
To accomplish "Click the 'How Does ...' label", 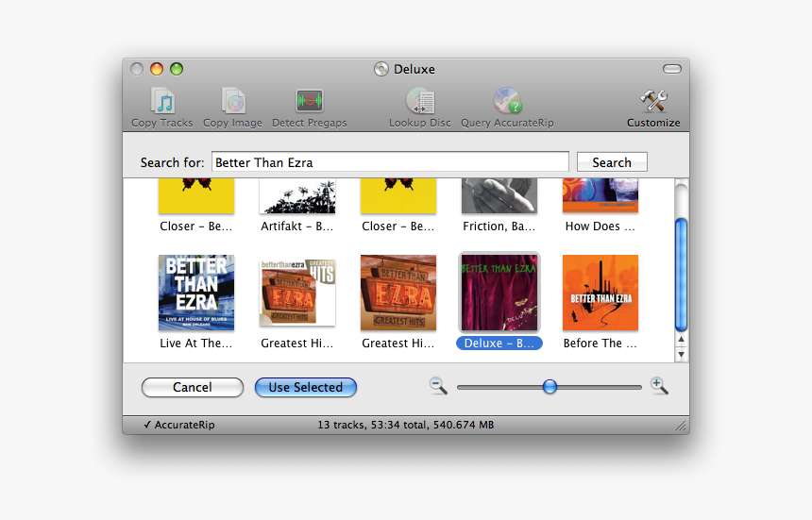I will pyautogui.click(x=601, y=226).
